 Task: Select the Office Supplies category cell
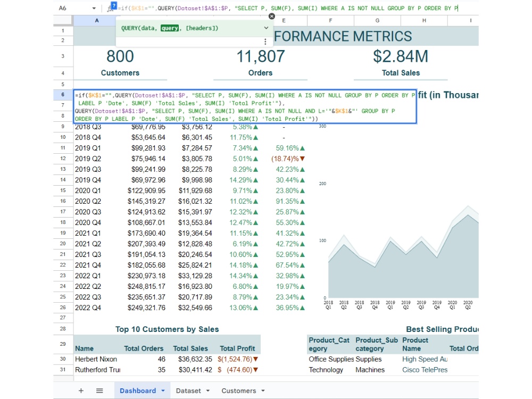(x=331, y=359)
